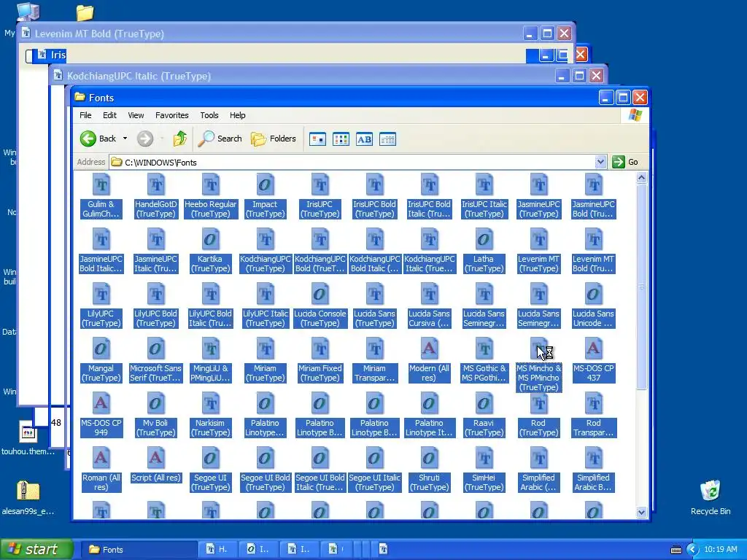Screen dimensions: 747x560
Task: Open the View menu
Action: pyautogui.click(x=136, y=115)
